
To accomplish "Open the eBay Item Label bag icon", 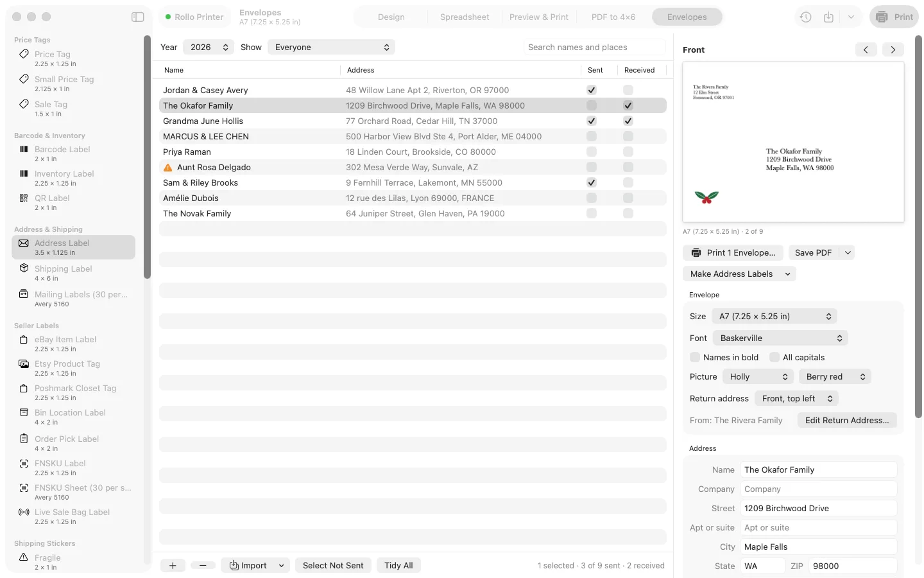I will click(24, 339).
